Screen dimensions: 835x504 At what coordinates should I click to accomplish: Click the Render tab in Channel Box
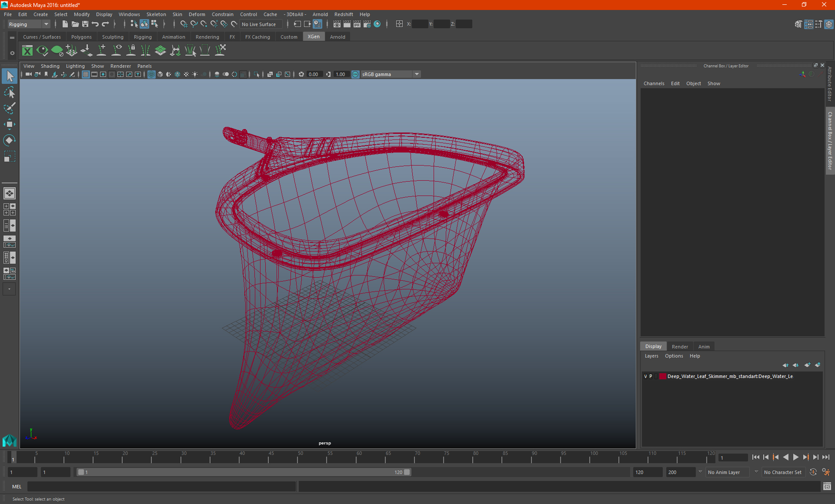[x=679, y=346]
